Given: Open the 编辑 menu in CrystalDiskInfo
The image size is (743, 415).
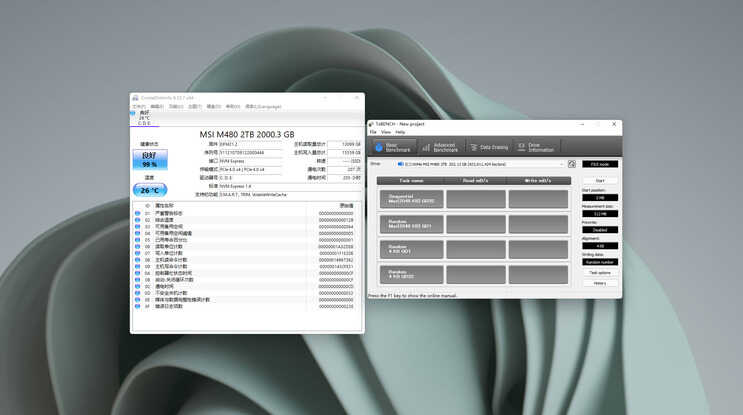Looking at the screenshot, I should tap(157, 107).
